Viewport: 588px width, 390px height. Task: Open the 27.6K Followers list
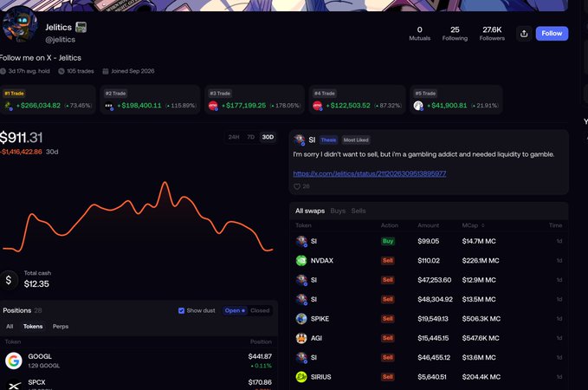click(x=492, y=34)
